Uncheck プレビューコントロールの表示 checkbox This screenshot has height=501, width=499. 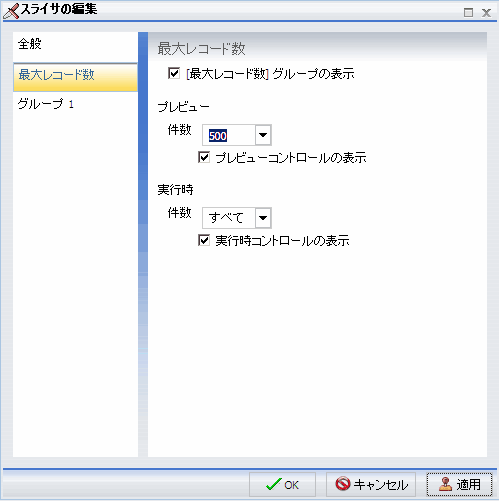tap(204, 157)
